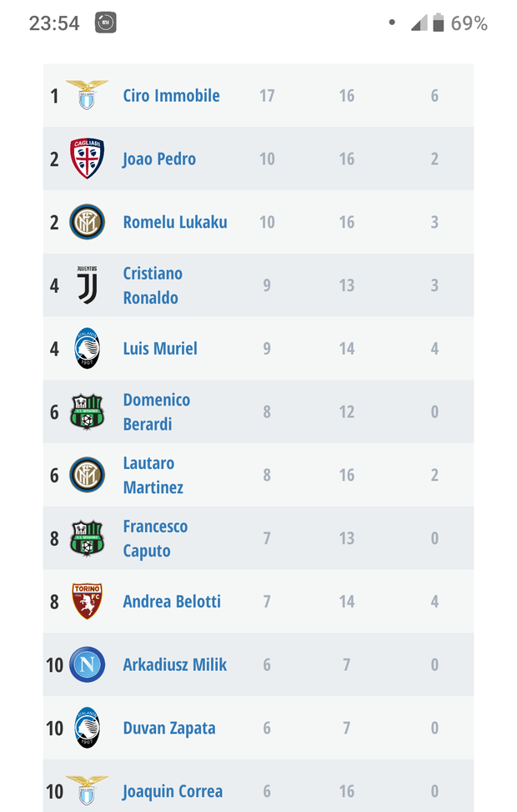Tap the Juventus club logo

(87, 285)
